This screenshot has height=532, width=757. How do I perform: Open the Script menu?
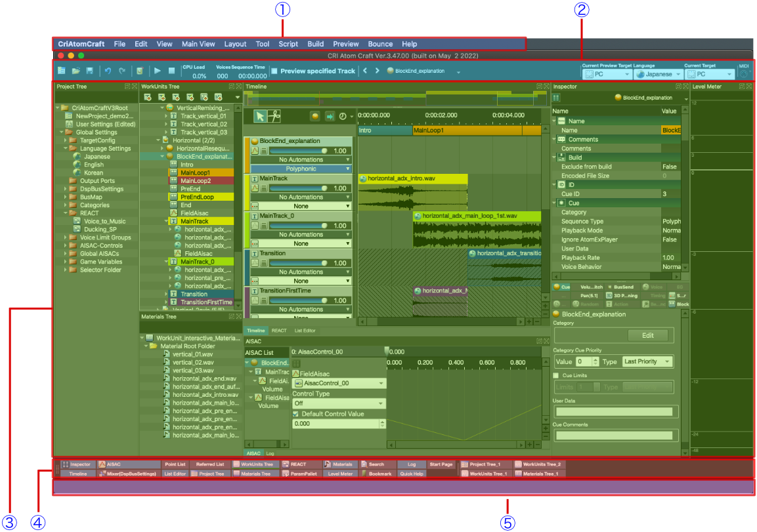pyautogui.click(x=288, y=44)
